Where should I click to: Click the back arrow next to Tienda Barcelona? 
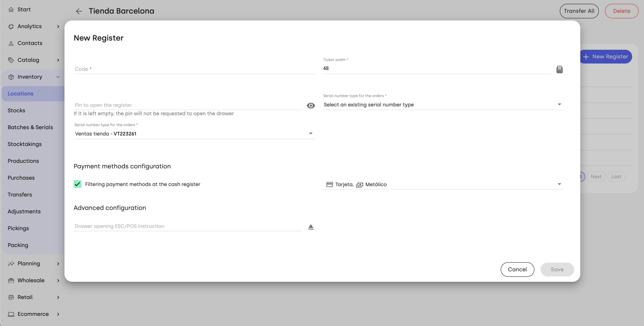(79, 11)
